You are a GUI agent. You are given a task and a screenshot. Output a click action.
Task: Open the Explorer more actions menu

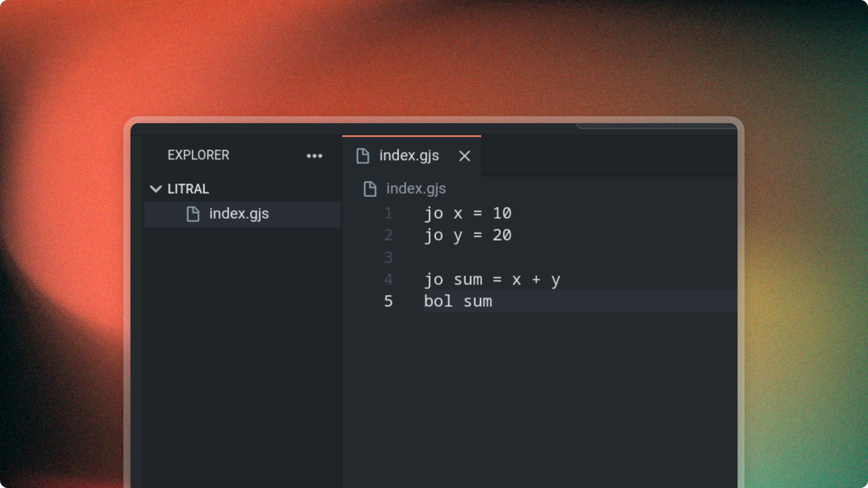(x=314, y=156)
